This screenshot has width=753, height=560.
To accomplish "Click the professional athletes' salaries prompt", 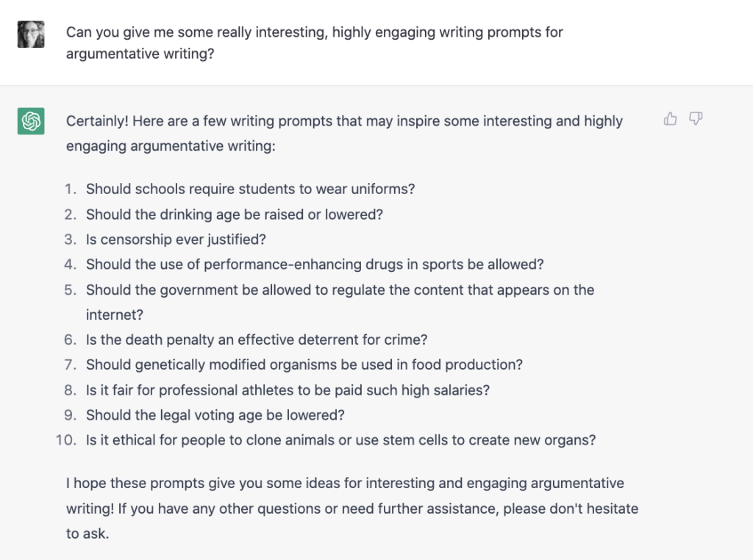I will 288,390.
